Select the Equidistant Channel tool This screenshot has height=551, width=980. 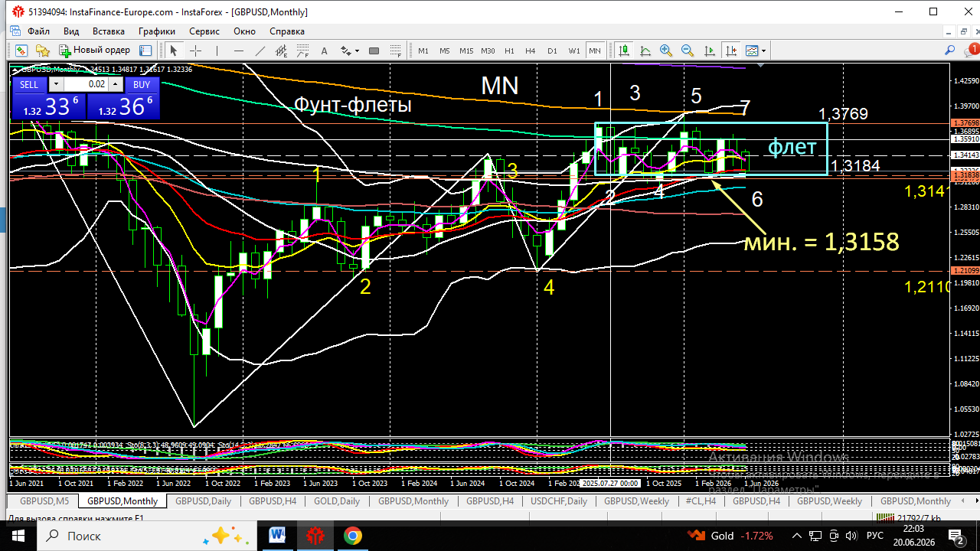coord(281,51)
